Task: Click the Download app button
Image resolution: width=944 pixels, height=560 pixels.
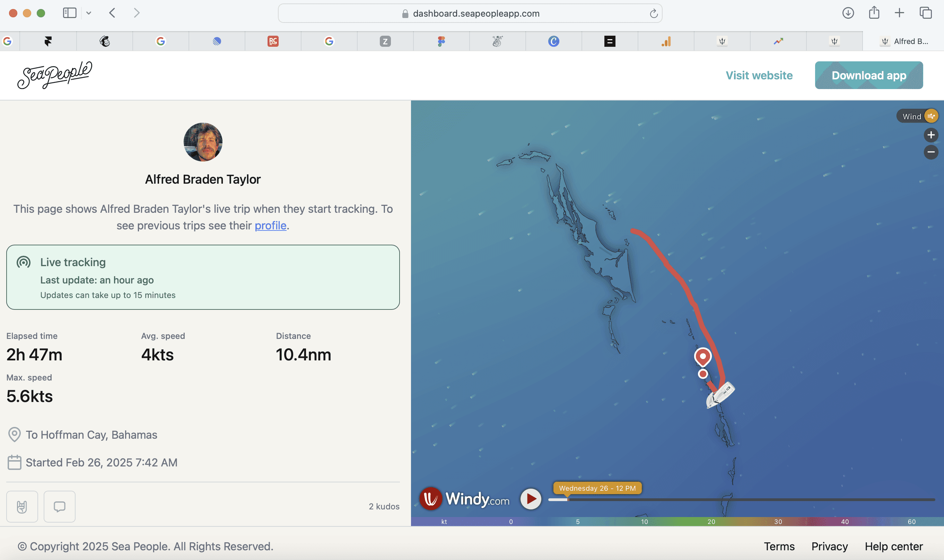Action: [869, 75]
